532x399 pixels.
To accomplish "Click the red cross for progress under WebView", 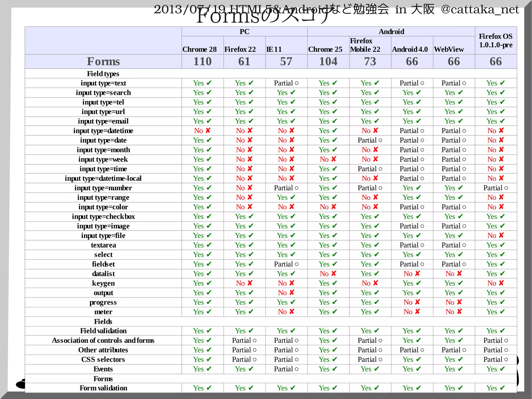I will [x=459, y=302].
